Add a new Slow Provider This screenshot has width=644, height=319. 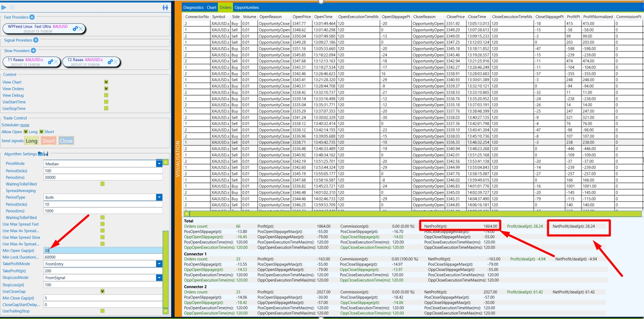click(x=33, y=51)
